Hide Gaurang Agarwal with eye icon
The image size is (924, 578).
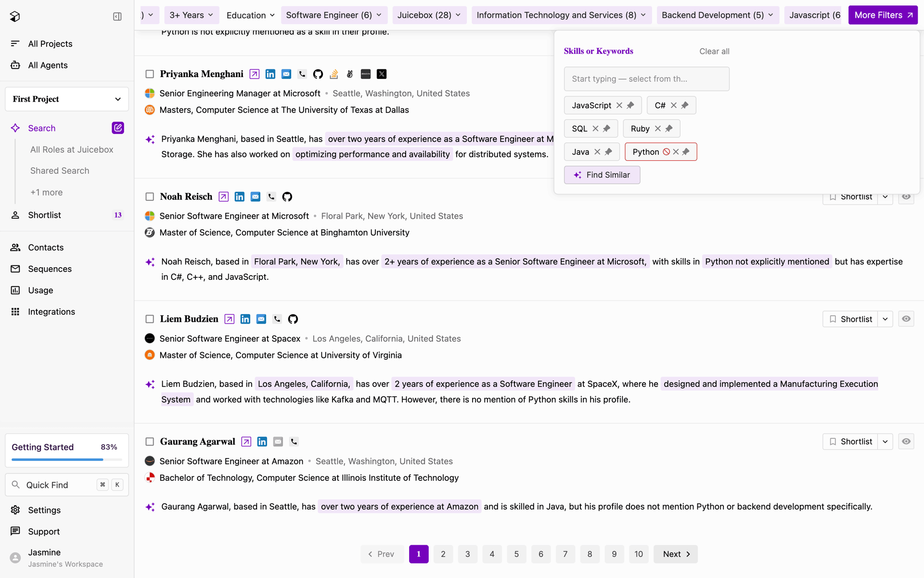click(x=906, y=442)
